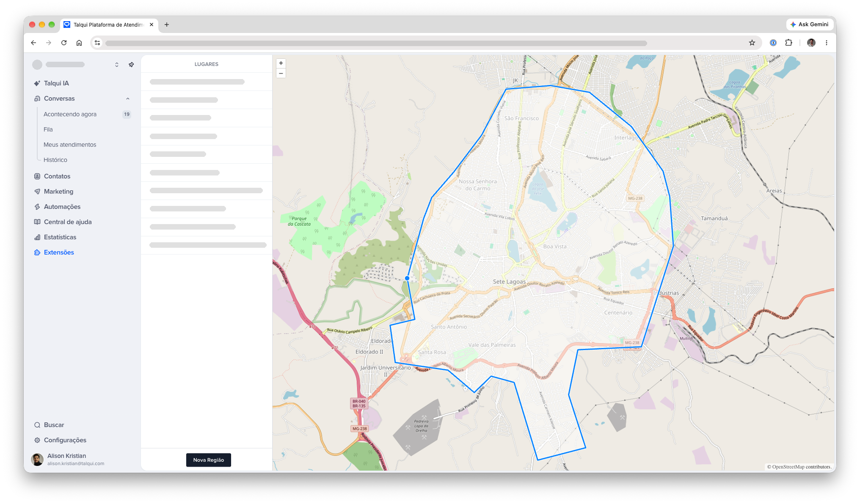Click the 19 badge next to Acontecendo agora
Screen dimensions: 860x504
(x=127, y=114)
